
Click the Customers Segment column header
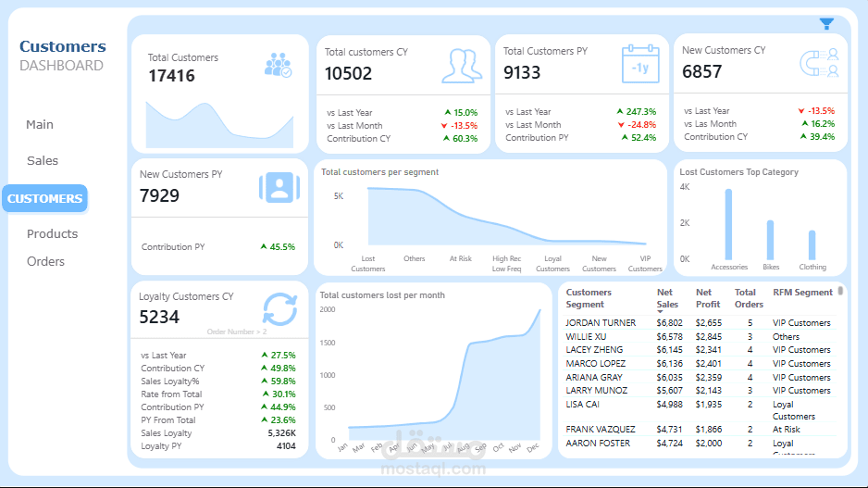[x=589, y=298]
